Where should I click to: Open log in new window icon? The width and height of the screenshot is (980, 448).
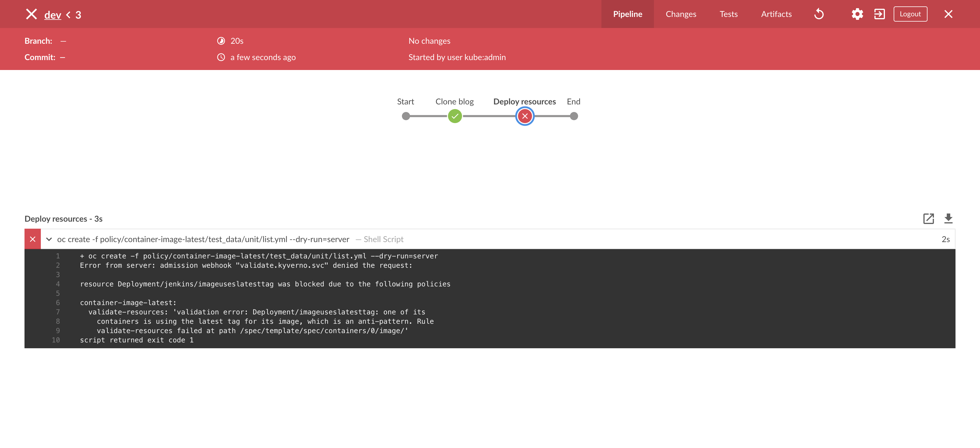tap(928, 218)
